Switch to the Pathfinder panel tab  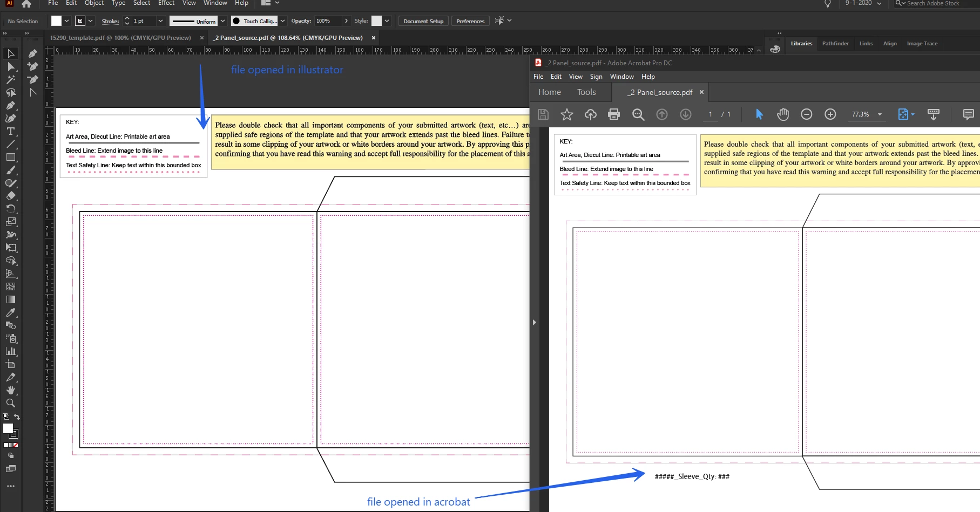(x=835, y=44)
